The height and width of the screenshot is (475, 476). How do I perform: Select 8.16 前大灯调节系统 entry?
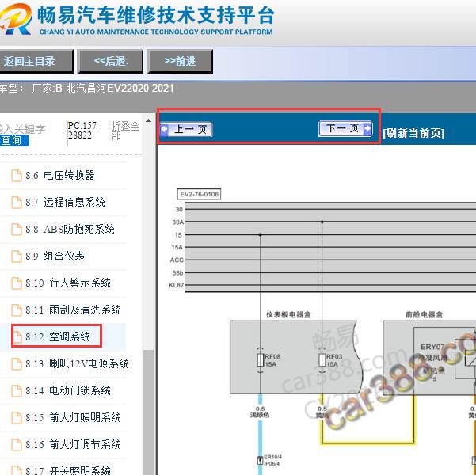(x=73, y=445)
